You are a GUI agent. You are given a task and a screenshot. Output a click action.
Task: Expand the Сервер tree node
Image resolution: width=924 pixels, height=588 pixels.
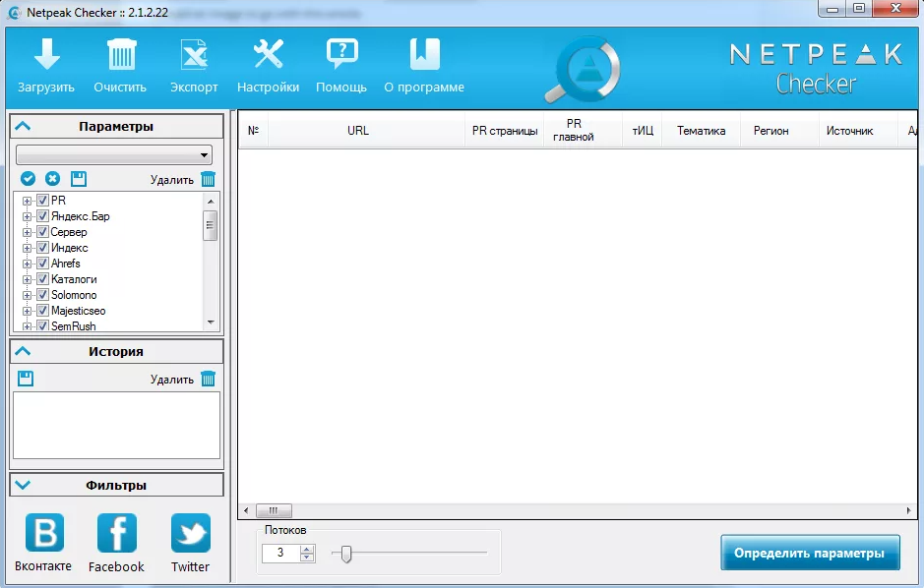click(27, 232)
